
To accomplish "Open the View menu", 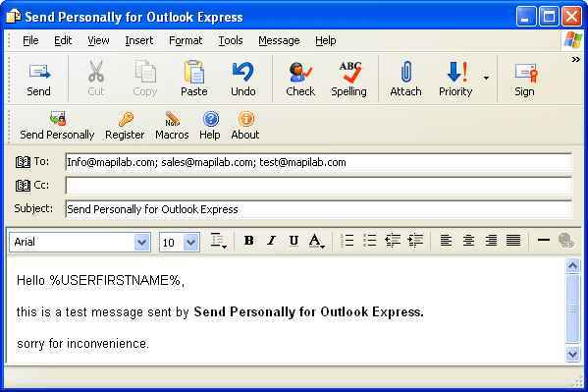I will pyautogui.click(x=98, y=40).
